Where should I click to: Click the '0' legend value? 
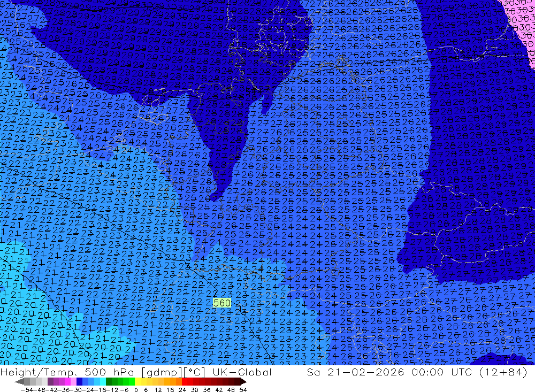pos(136,390)
